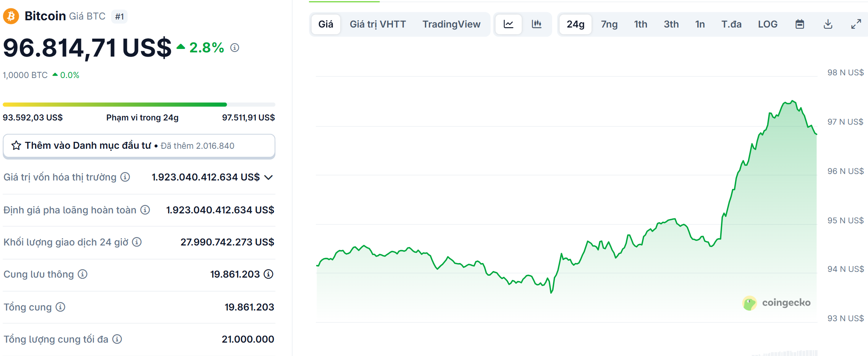
Task: Click the 98 N US$ axis label
Action: (845, 72)
